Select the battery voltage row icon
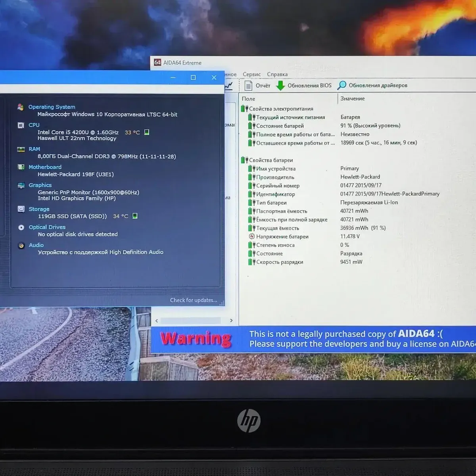The image size is (476, 476). point(251,236)
